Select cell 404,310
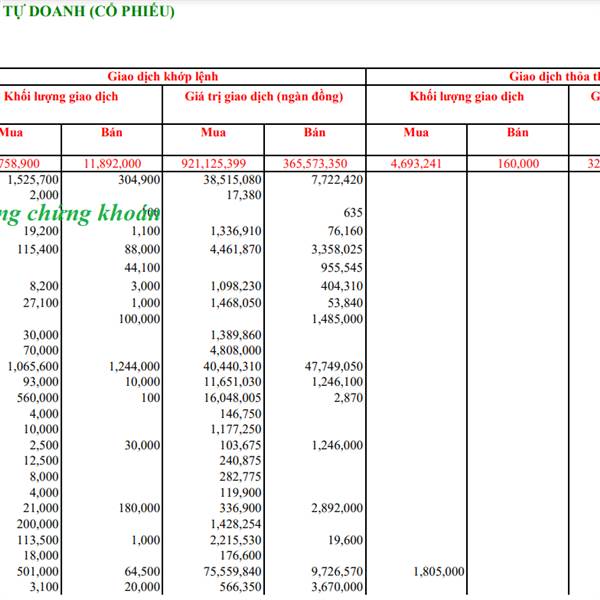 [x=342, y=286]
